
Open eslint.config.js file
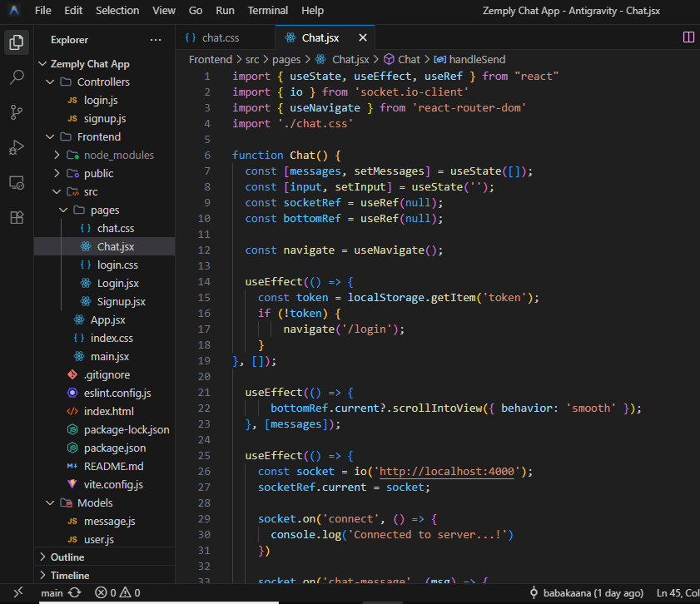click(x=105, y=393)
